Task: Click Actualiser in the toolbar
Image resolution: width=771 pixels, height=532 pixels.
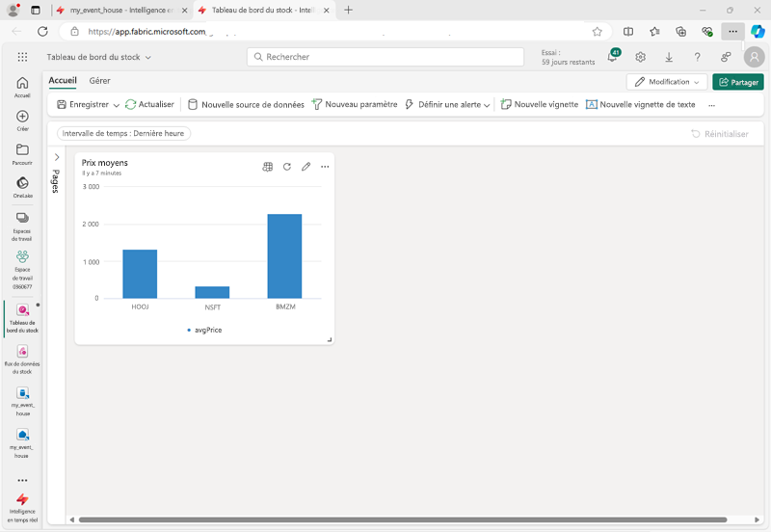Action: pyautogui.click(x=149, y=104)
